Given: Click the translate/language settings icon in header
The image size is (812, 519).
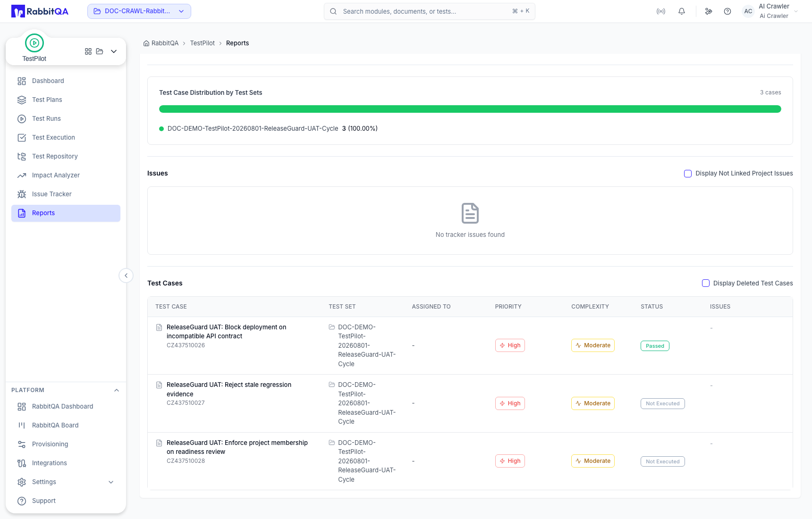Looking at the screenshot, I should [709, 11].
